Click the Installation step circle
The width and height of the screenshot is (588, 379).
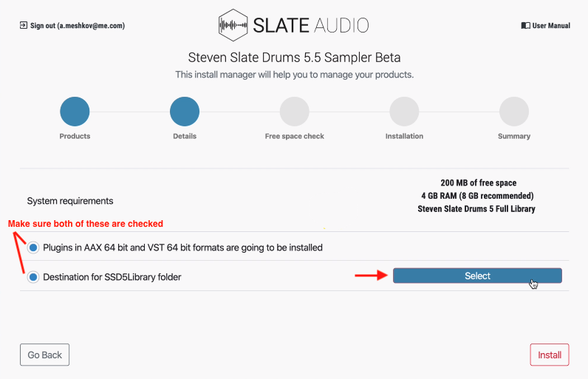(404, 112)
